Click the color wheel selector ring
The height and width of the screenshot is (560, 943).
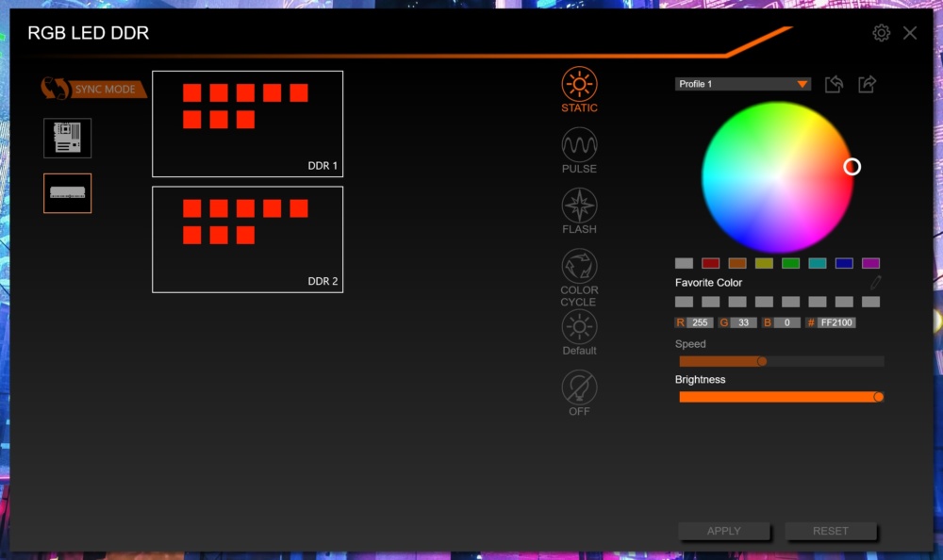(852, 167)
